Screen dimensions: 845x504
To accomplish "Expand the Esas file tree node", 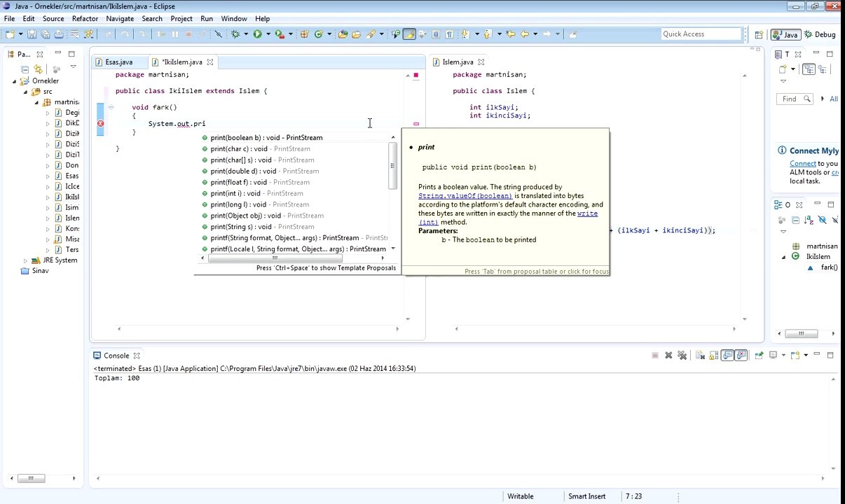I will click(48, 176).
